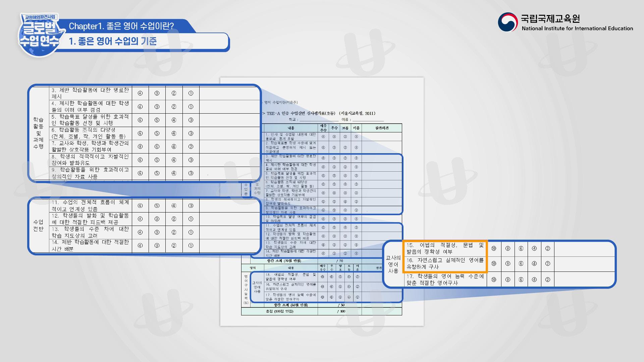Click the 교사의 영어 사용 cell in the enlarged panel

(393, 264)
